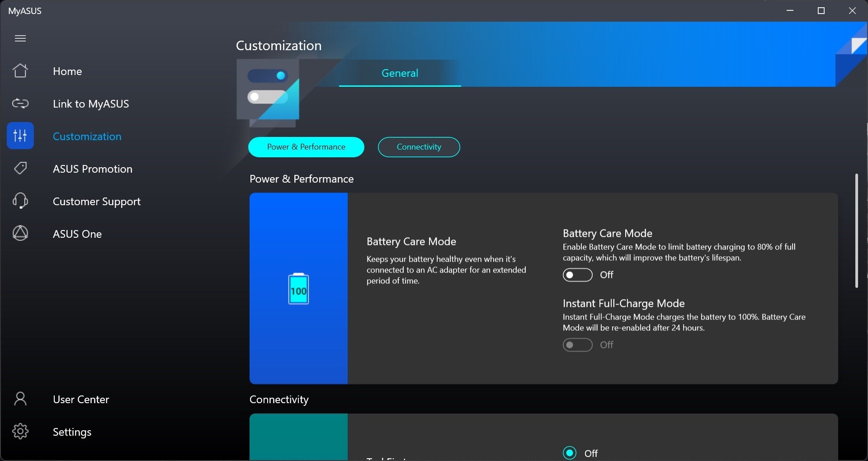Click the Power & Performance section heading
This screenshot has width=868, height=461.
[x=302, y=179]
